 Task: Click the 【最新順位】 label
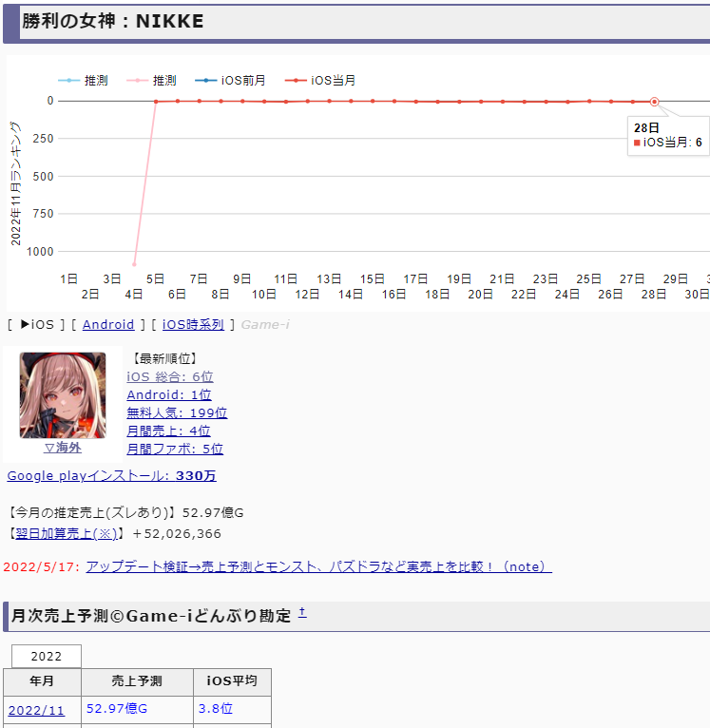pyautogui.click(x=164, y=358)
